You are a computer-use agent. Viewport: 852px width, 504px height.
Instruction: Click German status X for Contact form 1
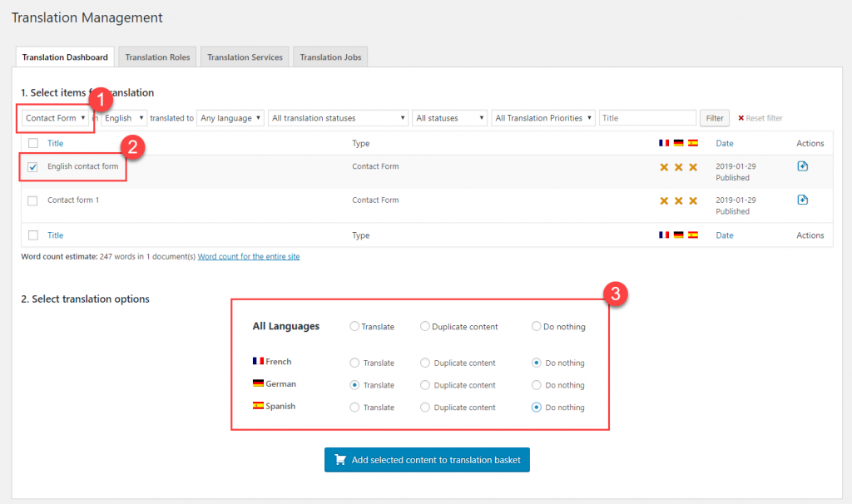click(x=679, y=201)
